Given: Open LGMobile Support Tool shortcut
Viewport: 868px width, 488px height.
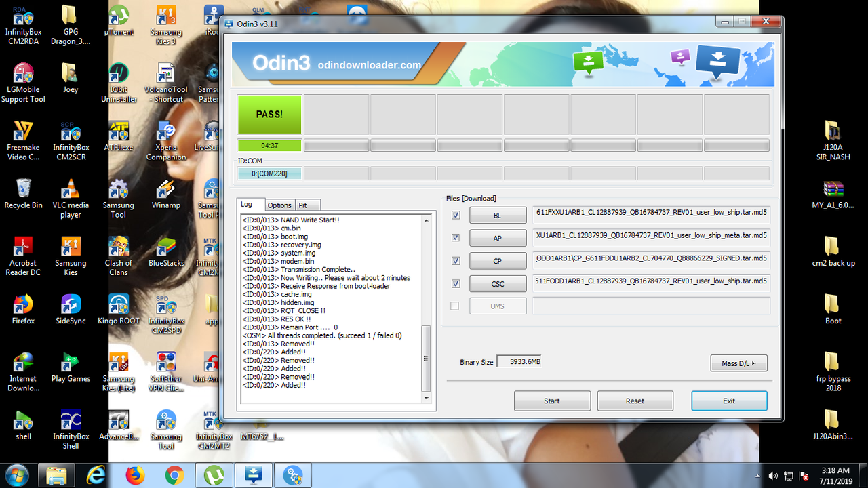Looking at the screenshot, I should (23, 82).
